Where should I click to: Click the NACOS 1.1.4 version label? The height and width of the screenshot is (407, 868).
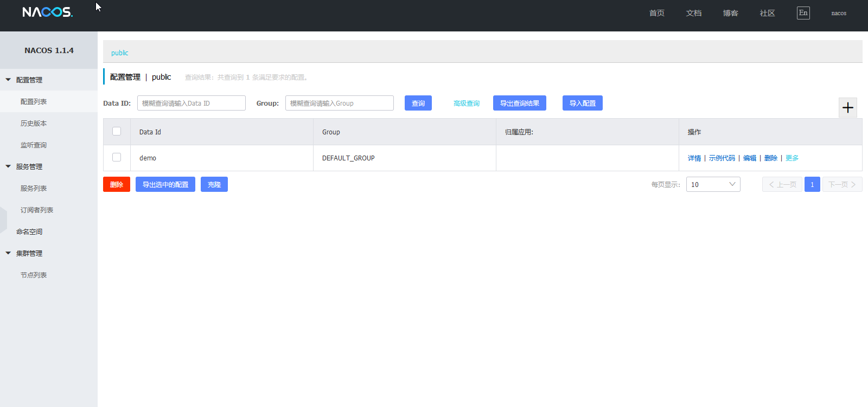coord(49,50)
